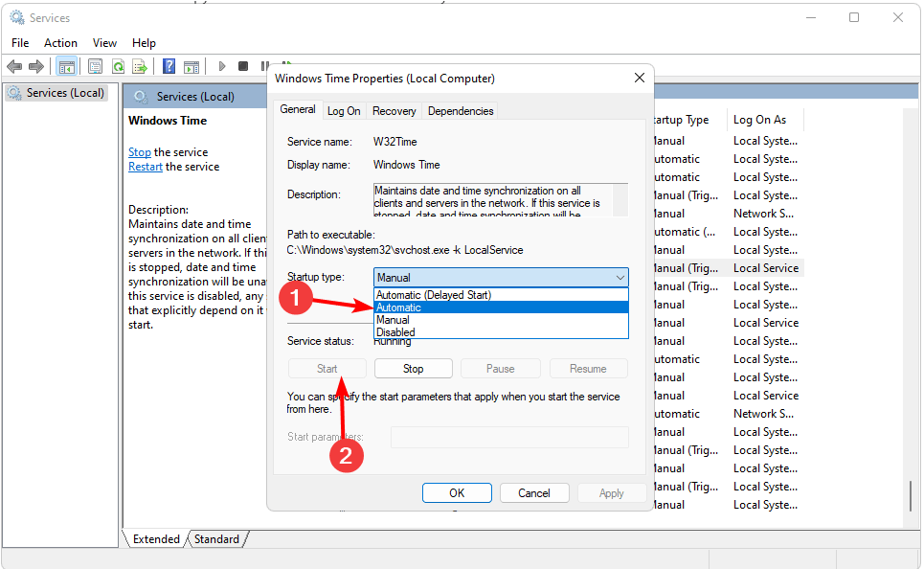Click the Stop the service link

click(140, 152)
